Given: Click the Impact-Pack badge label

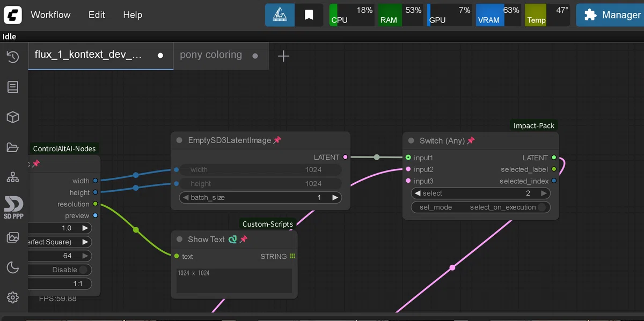Looking at the screenshot, I should pos(534,125).
